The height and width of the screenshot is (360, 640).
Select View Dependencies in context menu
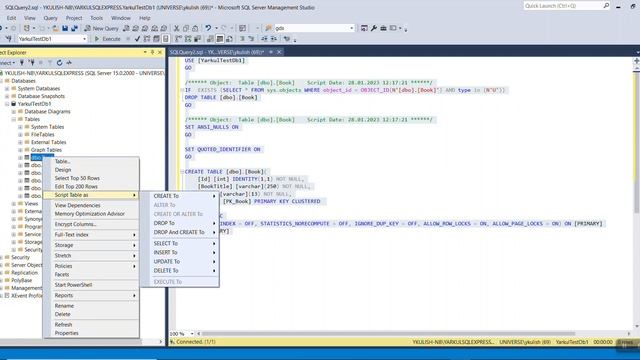coord(91,205)
